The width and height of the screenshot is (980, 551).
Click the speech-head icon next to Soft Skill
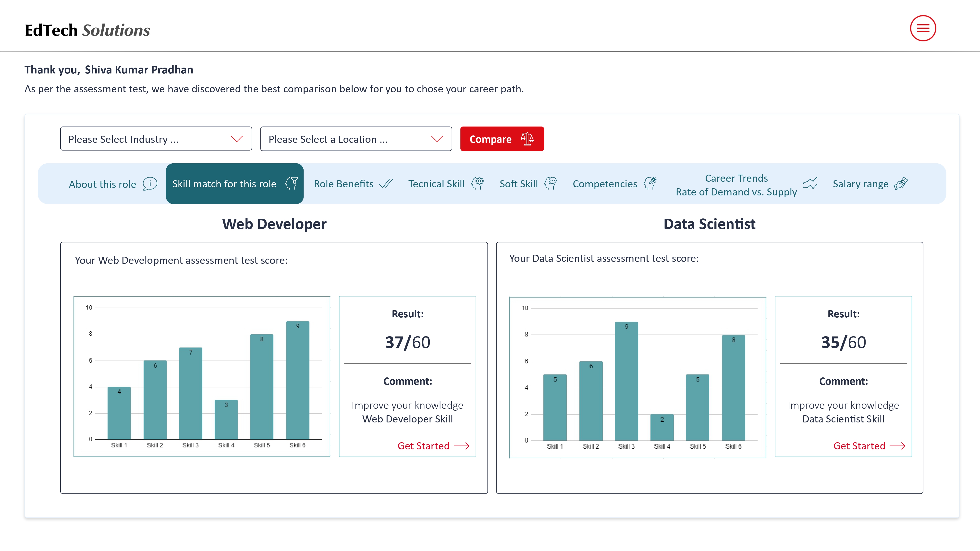coord(550,183)
